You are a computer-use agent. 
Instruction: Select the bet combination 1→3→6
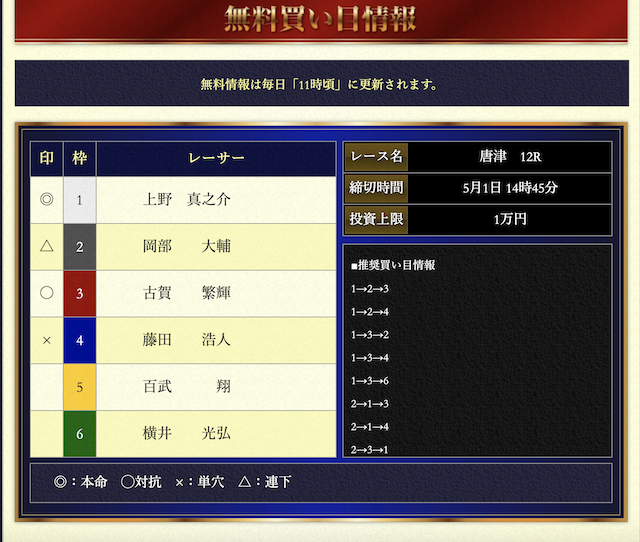click(369, 381)
